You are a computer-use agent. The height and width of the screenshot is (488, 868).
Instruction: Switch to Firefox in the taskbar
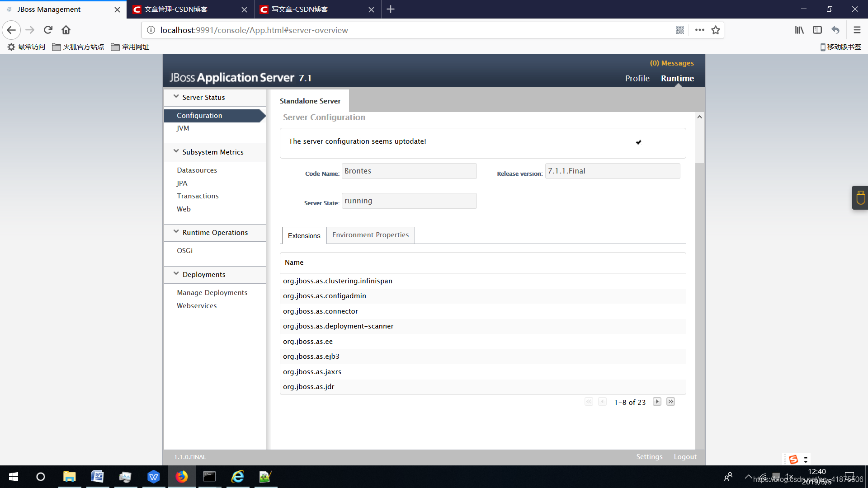pos(182,477)
